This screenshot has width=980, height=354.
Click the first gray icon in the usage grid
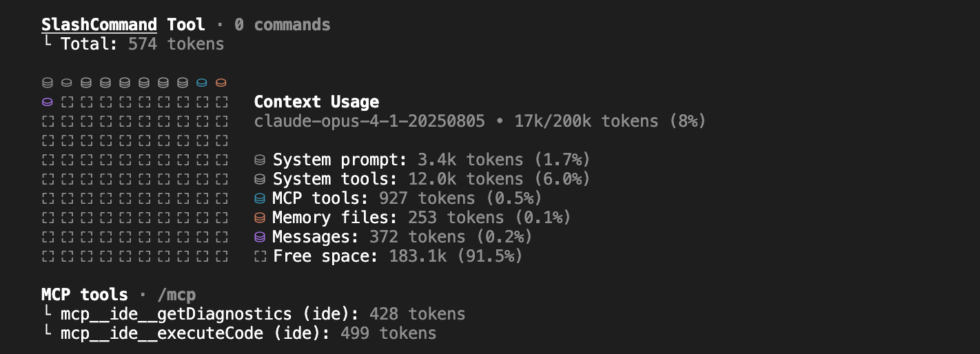click(47, 83)
